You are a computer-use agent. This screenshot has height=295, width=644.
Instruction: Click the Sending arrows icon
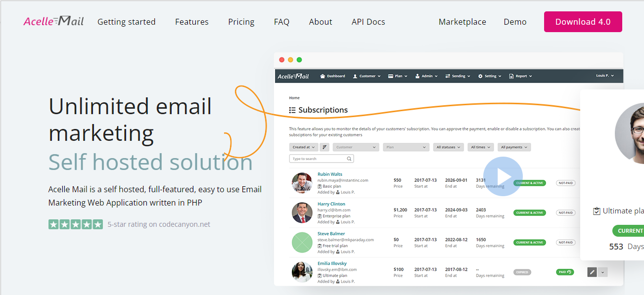click(x=448, y=76)
